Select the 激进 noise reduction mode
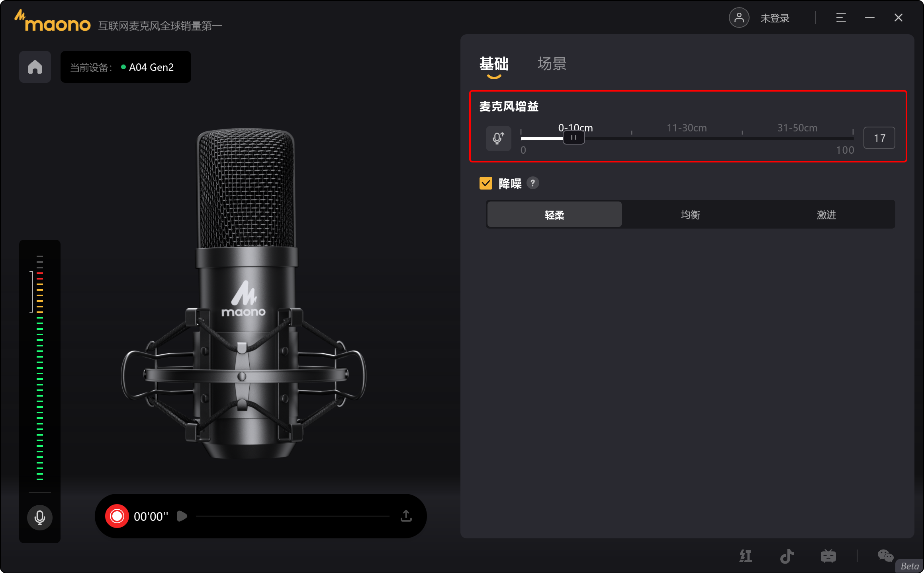 (x=826, y=215)
